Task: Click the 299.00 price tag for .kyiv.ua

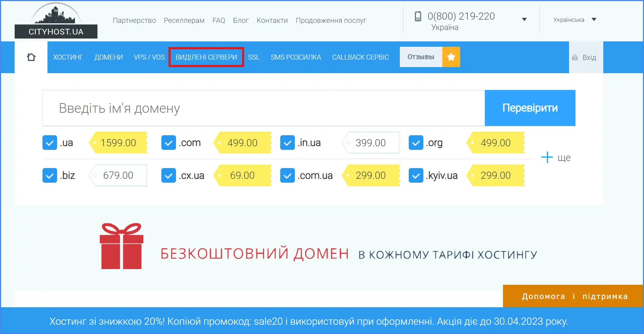Action: (495, 176)
